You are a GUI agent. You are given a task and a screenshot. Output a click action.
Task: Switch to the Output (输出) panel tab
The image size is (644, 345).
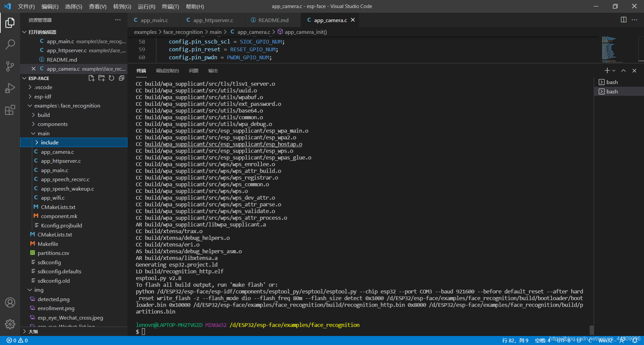(213, 71)
